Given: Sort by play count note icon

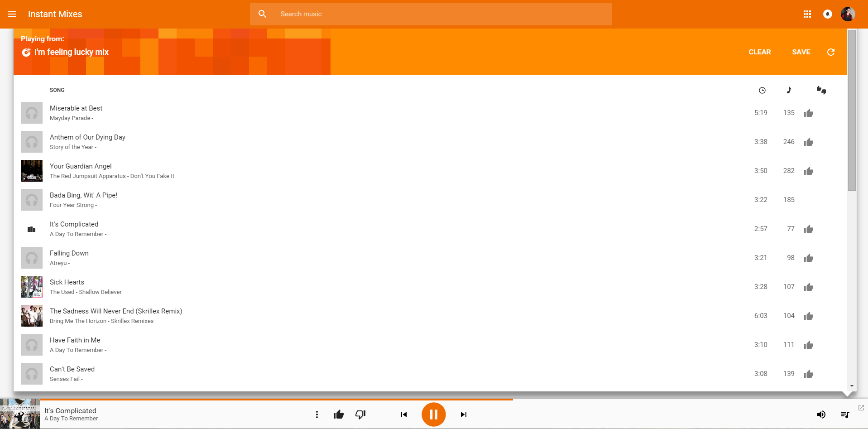Looking at the screenshot, I should pyautogui.click(x=789, y=90).
